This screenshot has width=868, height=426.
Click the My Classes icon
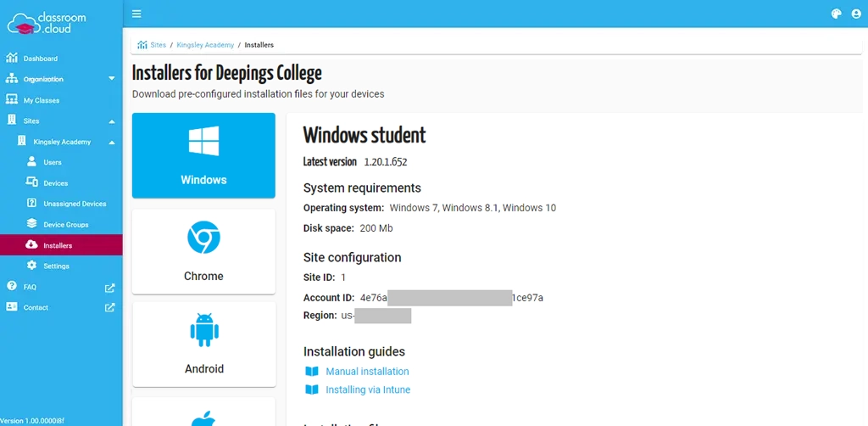tap(12, 100)
